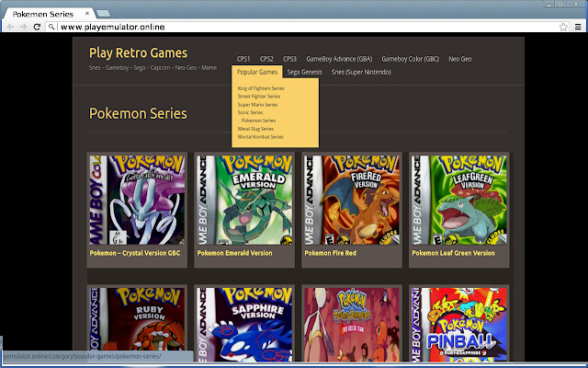This screenshot has height=368, width=588.
Task: Choose Sonic Series from dropdown
Action: click(x=250, y=112)
